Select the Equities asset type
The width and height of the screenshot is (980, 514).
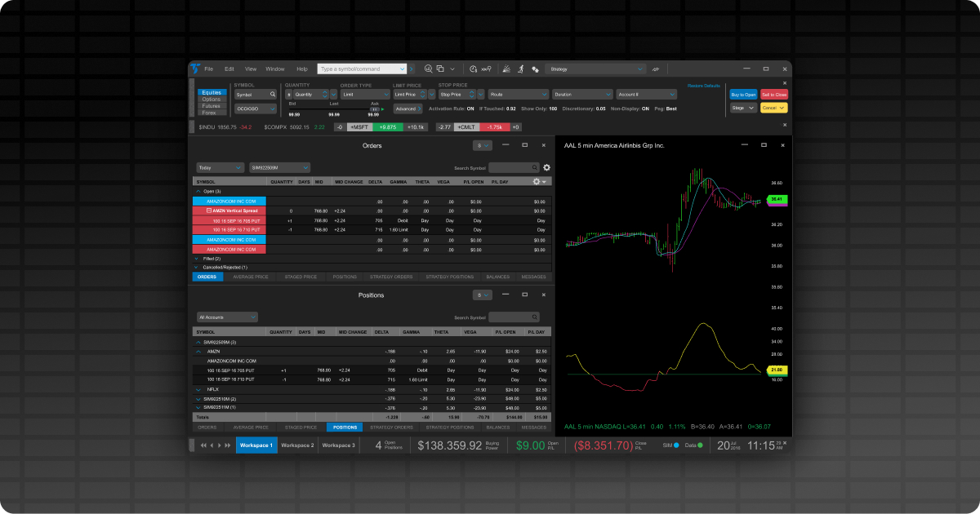click(x=212, y=93)
